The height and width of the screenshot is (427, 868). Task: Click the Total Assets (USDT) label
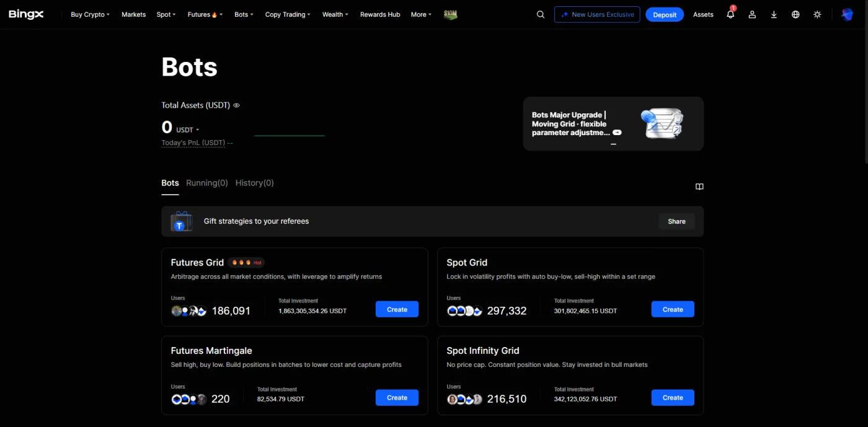coord(196,105)
